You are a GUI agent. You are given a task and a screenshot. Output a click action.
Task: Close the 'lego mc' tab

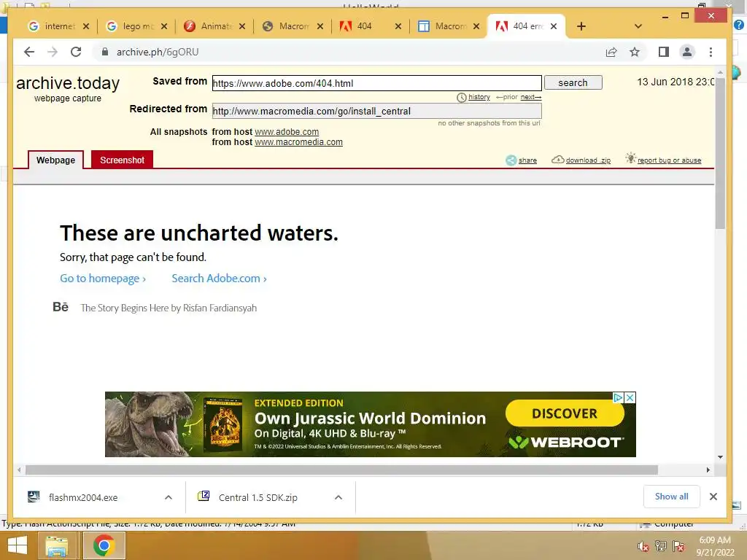[x=164, y=26]
